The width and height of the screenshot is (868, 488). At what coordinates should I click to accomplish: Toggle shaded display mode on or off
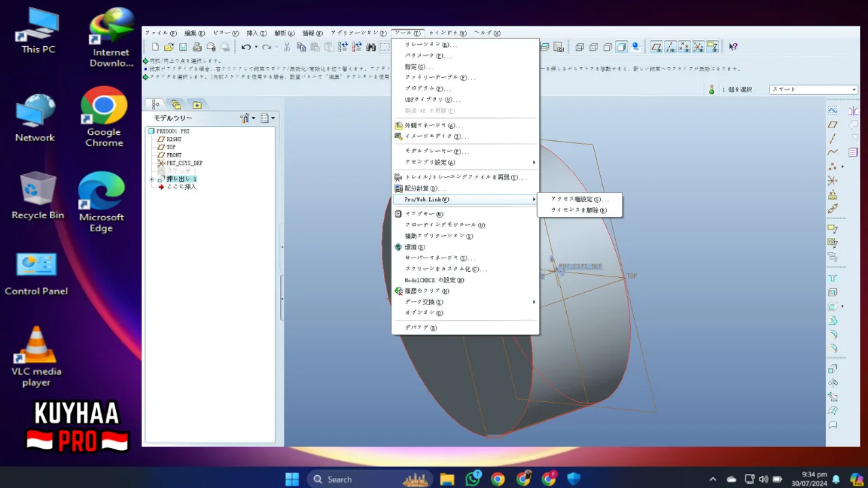point(622,47)
